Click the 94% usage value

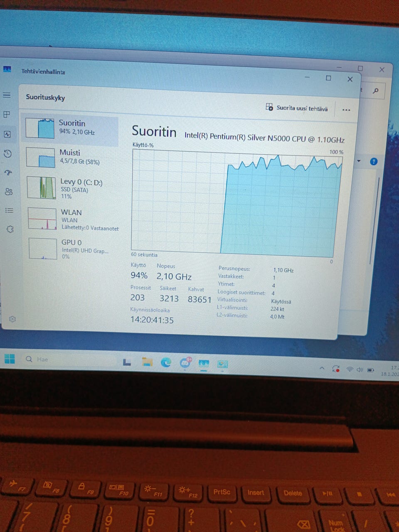(x=139, y=275)
